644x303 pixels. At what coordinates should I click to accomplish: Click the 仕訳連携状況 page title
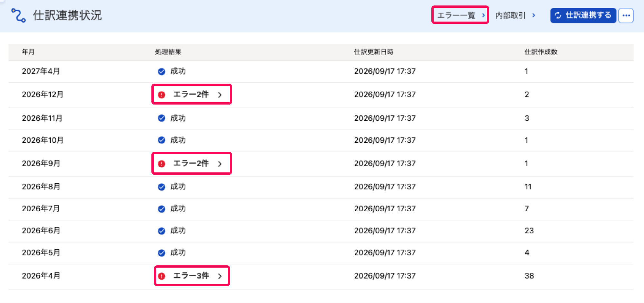[x=67, y=15]
